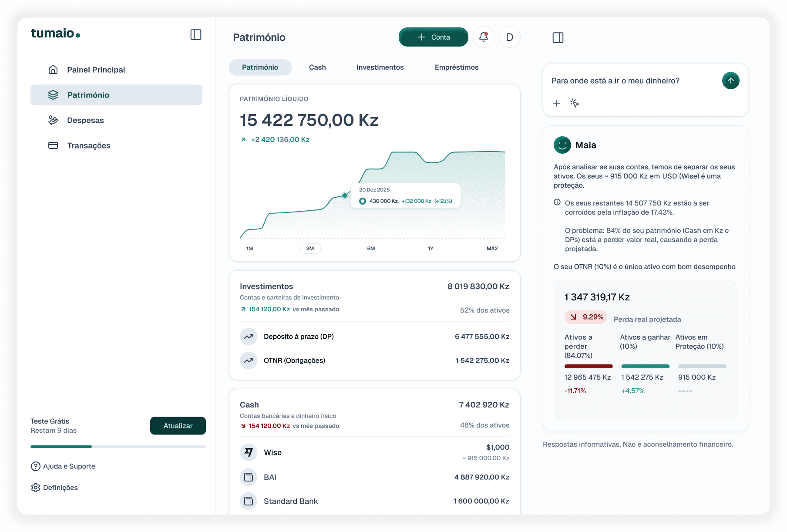Send the question using the arrow button
This screenshot has width=787, height=532.
pyautogui.click(x=731, y=81)
